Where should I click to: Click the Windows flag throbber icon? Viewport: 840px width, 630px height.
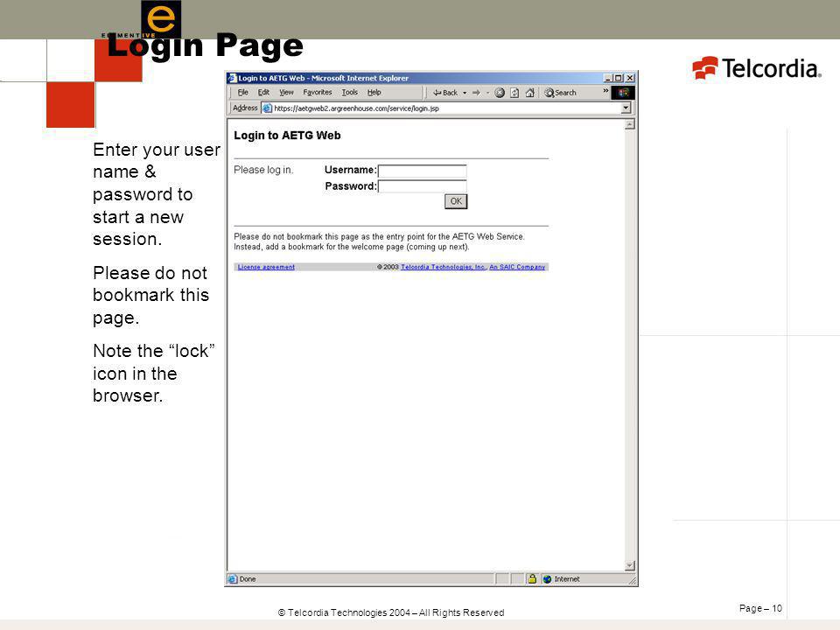tap(623, 93)
